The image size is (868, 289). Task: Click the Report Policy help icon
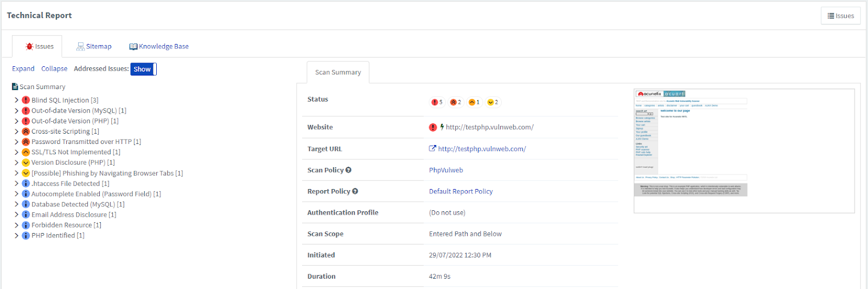click(355, 191)
